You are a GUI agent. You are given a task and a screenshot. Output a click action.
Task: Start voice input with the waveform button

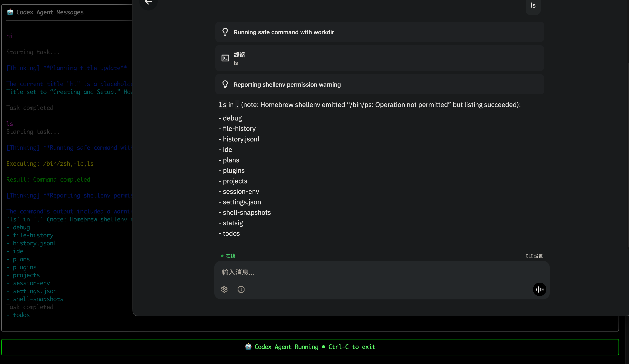[x=539, y=289]
